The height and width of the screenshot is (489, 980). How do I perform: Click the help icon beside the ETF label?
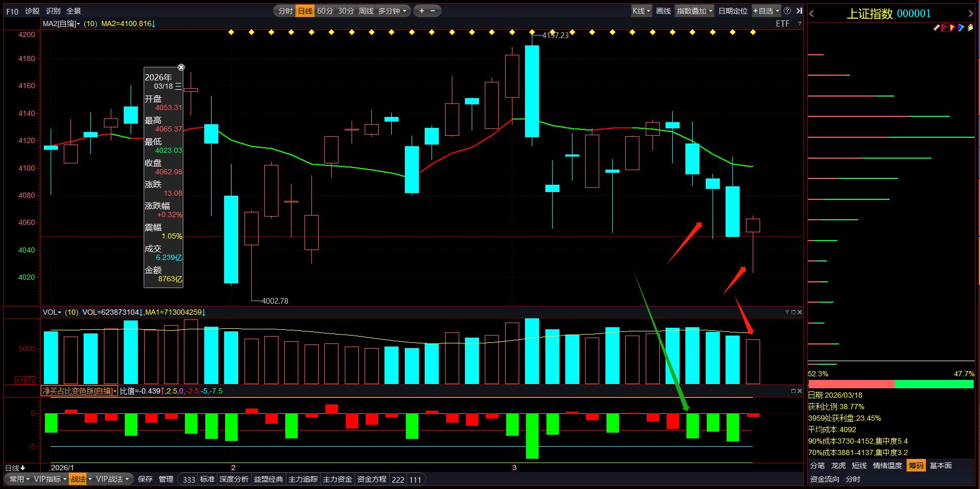pyautogui.click(x=799, y=23)
